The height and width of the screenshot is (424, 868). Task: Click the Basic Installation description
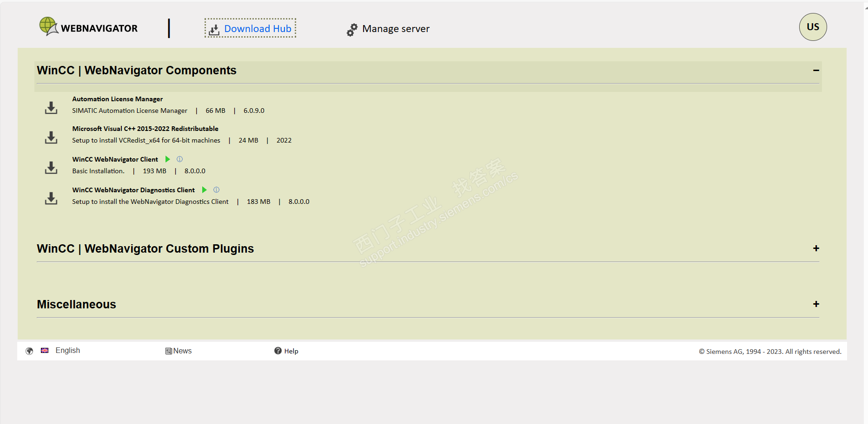[99, 171]
